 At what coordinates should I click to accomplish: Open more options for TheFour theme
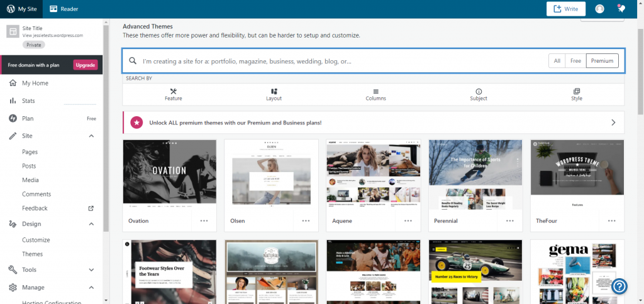point(612,220)
